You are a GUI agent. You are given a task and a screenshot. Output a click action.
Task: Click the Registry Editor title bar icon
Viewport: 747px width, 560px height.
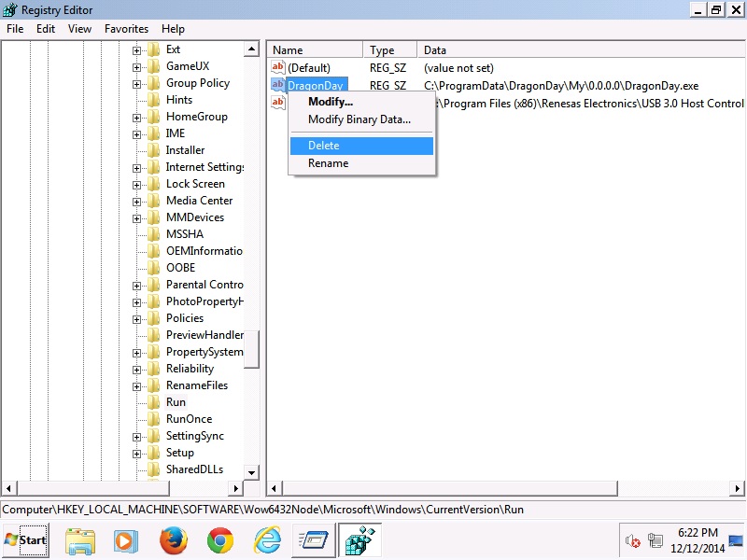[10, 9]
